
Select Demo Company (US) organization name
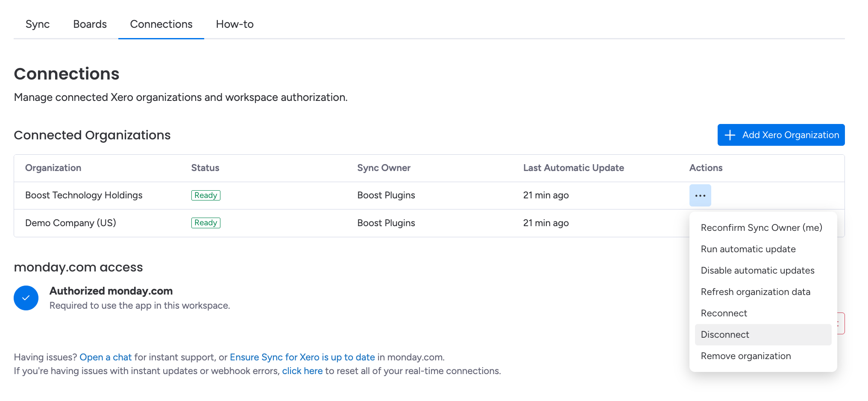tap(70, 223)
